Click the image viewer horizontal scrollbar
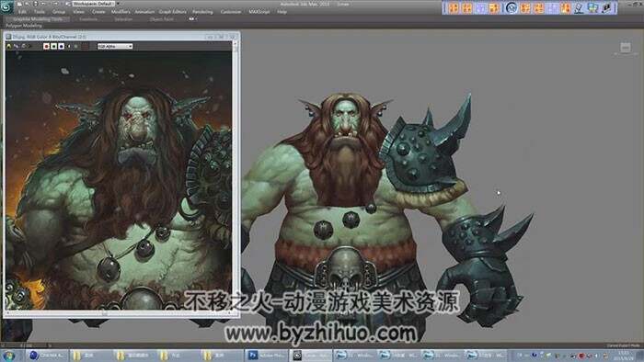The height and width of the screenshot is (362, 644). pyautogui.click(x=119, y=312)
